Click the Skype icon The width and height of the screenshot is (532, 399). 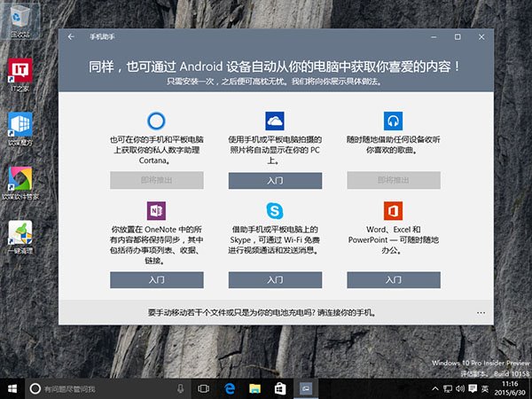[275, 211]
